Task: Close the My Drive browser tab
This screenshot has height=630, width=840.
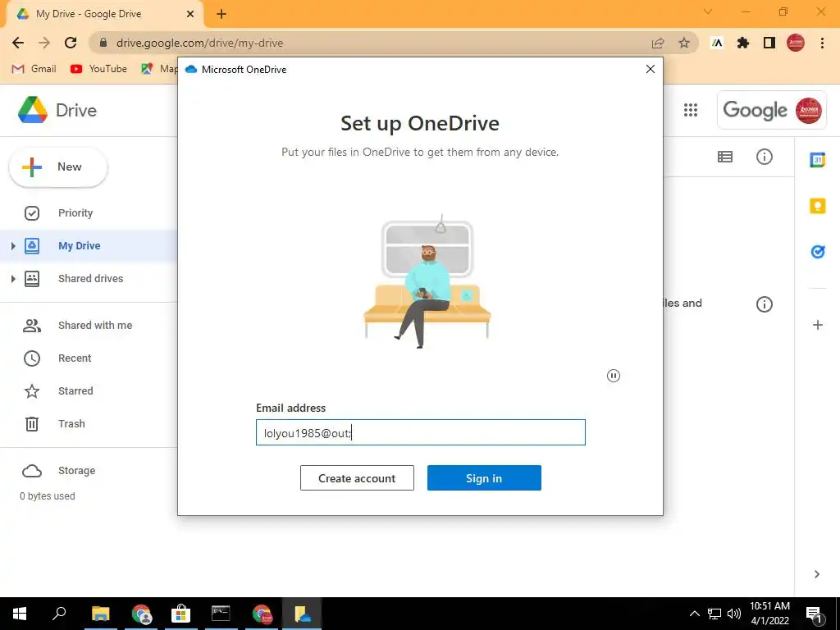Action: pos(190,14)
